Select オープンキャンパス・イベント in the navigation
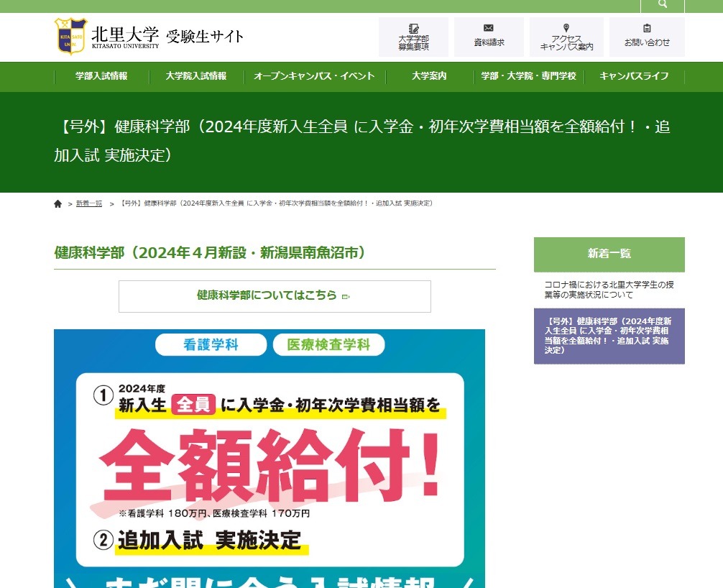 click(314, 76)
